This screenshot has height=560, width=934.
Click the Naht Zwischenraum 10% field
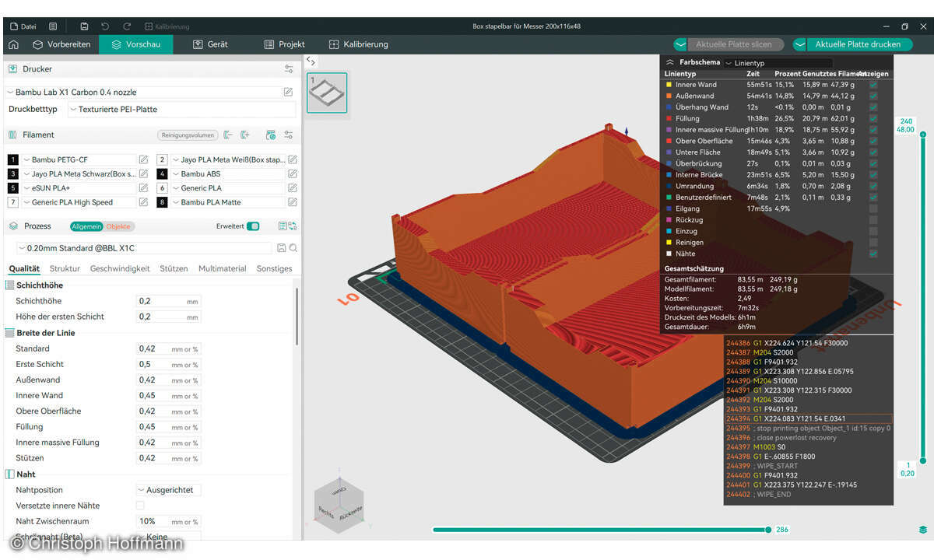[168, 521]
